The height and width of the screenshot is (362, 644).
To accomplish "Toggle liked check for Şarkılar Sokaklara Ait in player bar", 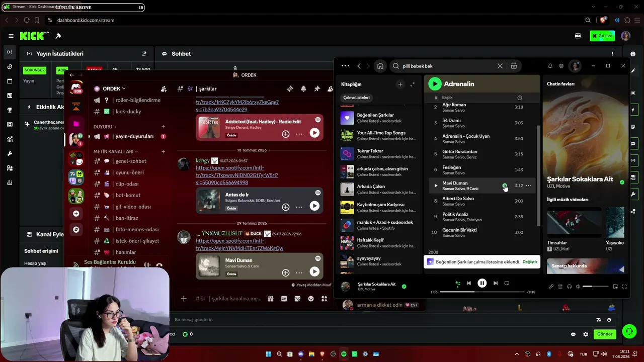I will click(404, 287).
